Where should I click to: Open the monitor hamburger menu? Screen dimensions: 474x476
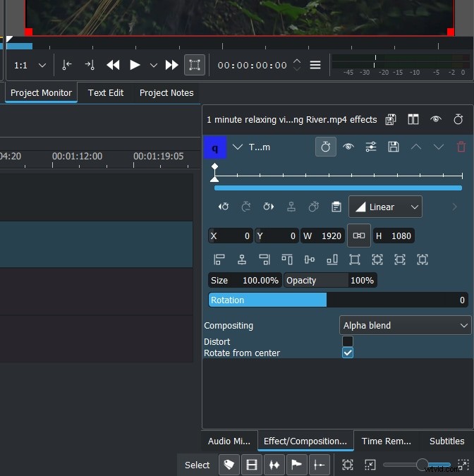pos(315,65)
